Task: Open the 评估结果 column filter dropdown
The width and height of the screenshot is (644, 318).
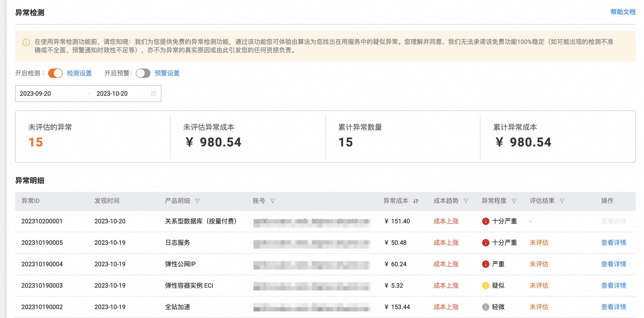Action: [562, 201]
